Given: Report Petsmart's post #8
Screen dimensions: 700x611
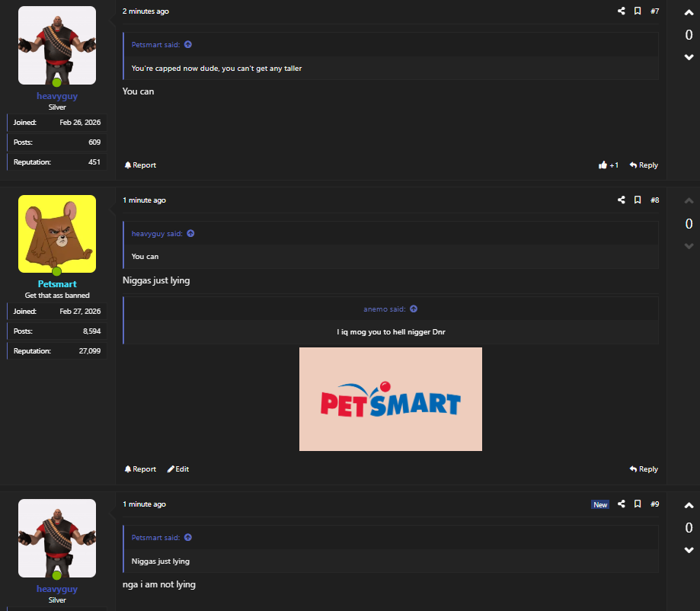Looking at the screenshot, I should (x=140, y=469).
